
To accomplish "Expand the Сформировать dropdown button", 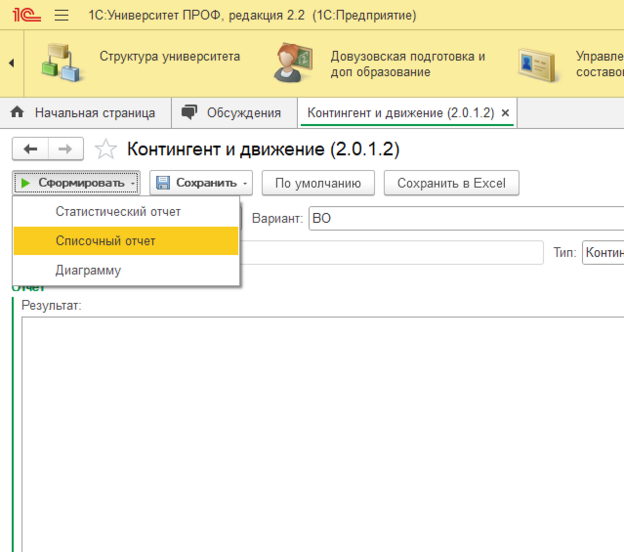I will point(76,183).
